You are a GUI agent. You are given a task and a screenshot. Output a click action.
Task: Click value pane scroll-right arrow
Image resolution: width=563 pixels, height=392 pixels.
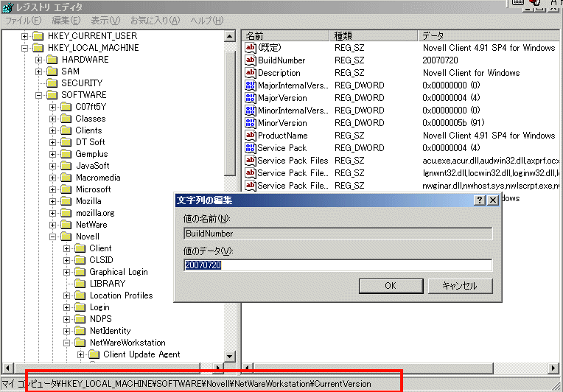[553, 368]
